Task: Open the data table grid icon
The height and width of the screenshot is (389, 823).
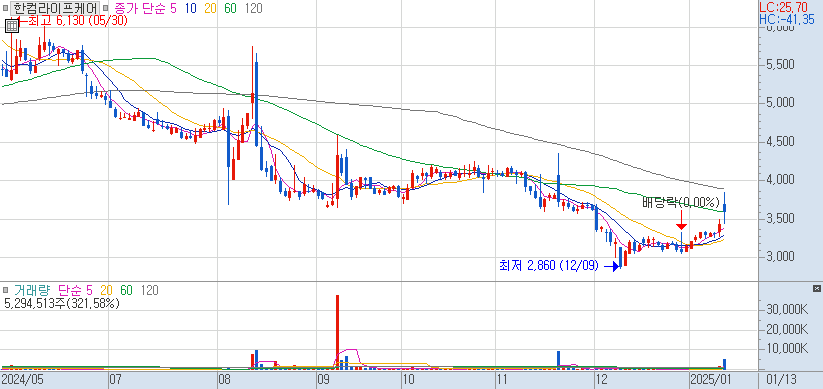Action: point(12,25)
